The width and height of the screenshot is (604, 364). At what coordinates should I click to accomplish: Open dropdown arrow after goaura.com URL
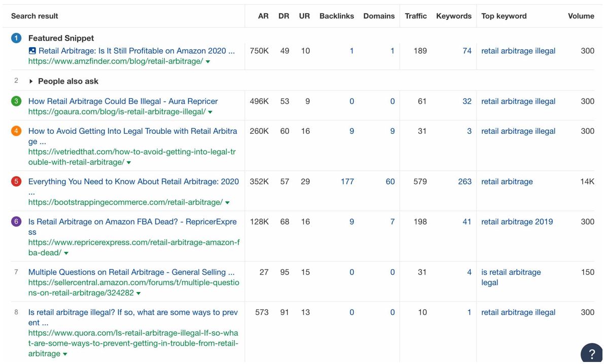click(x=210, y=112)
